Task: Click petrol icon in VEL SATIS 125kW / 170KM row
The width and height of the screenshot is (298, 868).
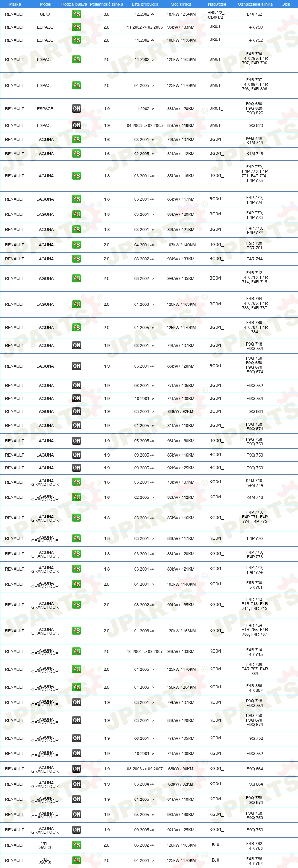Action: pyautogui.click(x=77, y=860)
